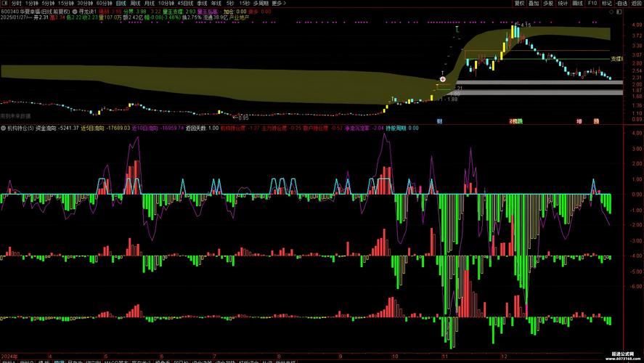
Task: Toggle 复权 price adjustment
Action: click(520, 3)
